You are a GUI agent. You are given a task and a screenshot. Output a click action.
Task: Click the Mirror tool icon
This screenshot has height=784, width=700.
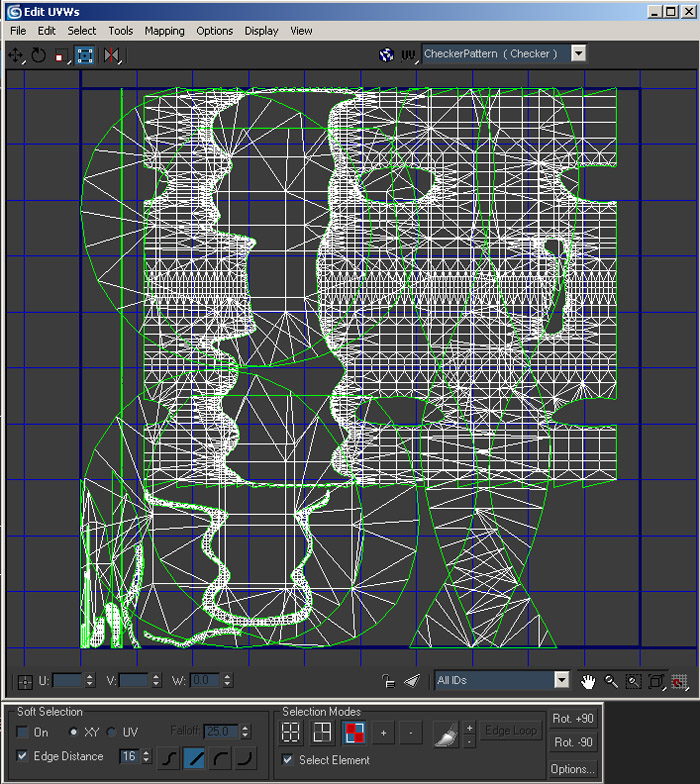[x=112, y=55]
